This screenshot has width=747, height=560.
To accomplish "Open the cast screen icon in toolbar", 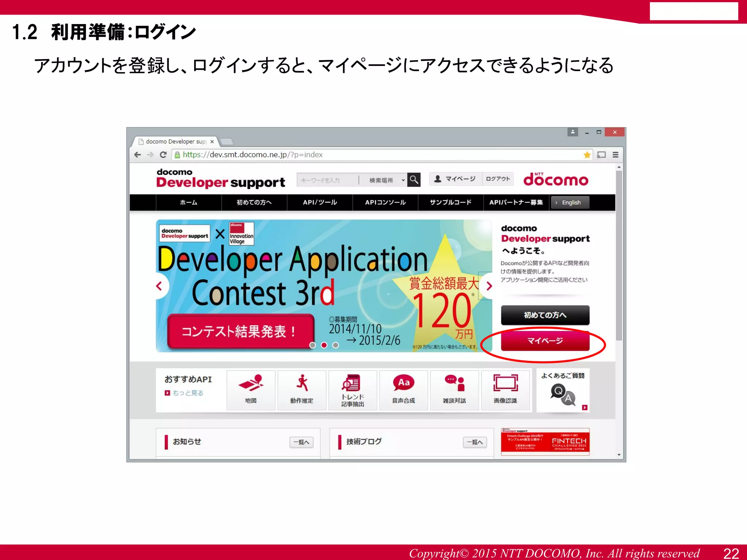I will (x=601, y=155).
